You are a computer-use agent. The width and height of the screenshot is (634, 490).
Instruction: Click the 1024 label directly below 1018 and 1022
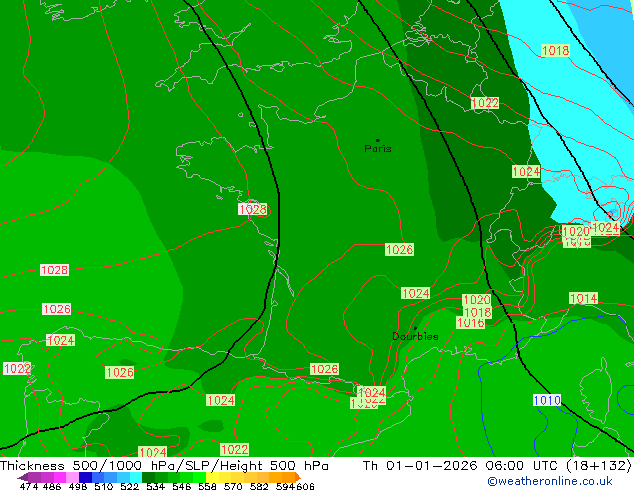pyautogui.click(x=526, y=171)
